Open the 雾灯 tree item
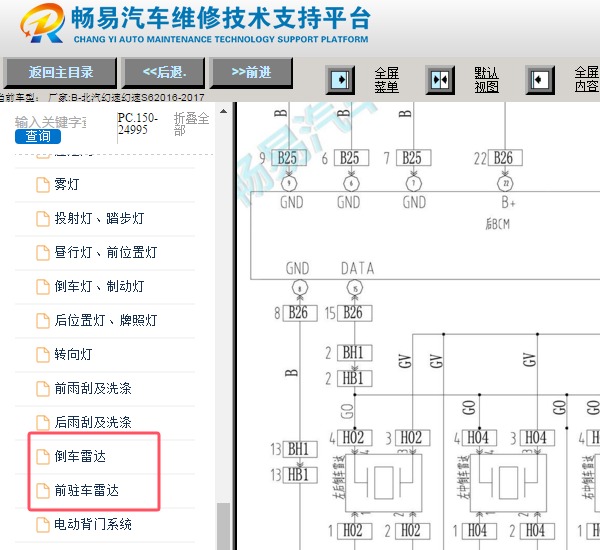 pyautogui.click(x=67, y=184)
